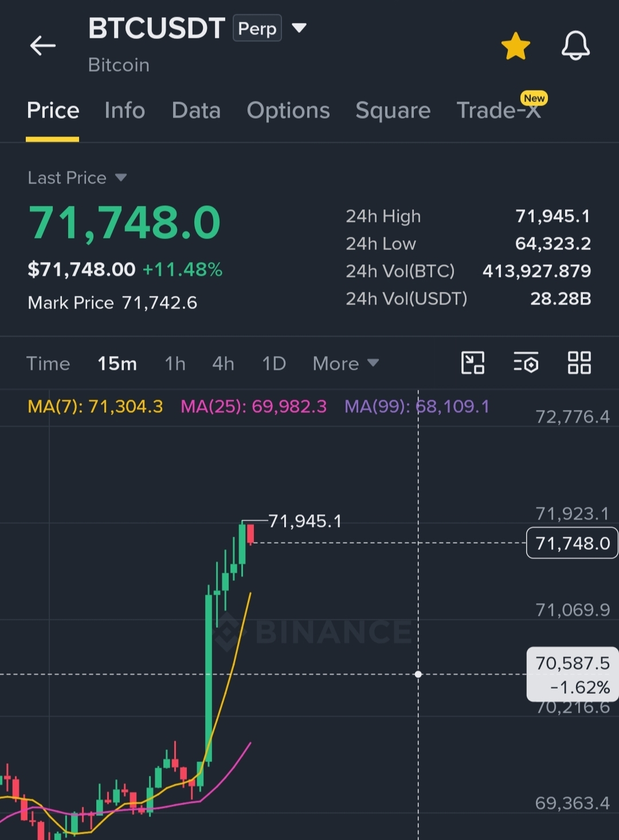Open chart indicator settings icon
Screen dimensions: 619x840
pos(526,363)
